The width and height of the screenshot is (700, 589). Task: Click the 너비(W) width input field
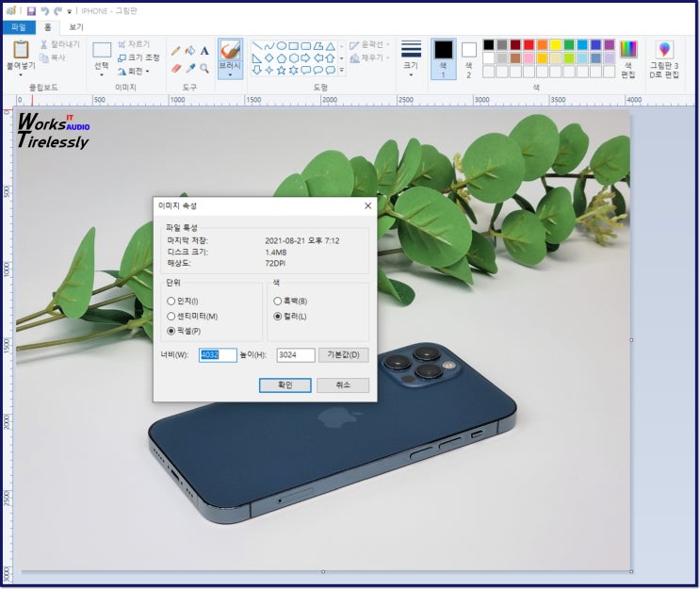click(x=218, y=355)
